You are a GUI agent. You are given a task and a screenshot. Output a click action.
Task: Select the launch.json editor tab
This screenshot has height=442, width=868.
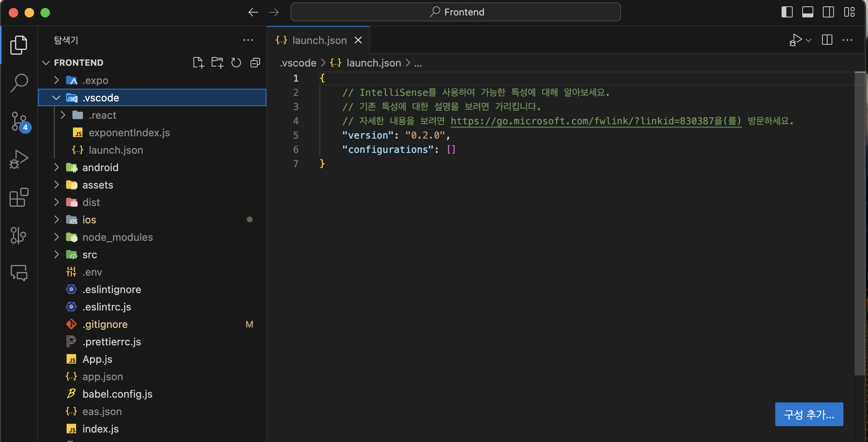coord(319,40)
